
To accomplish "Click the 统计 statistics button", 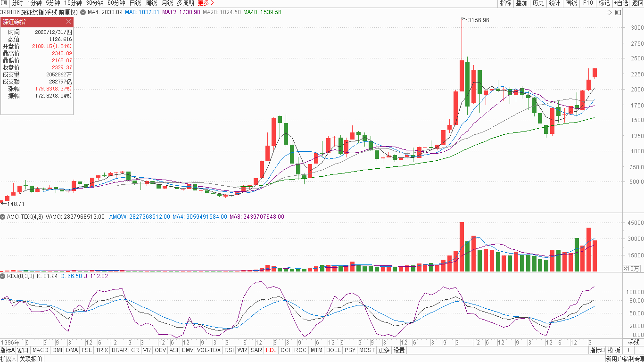I will coord(554,3).
